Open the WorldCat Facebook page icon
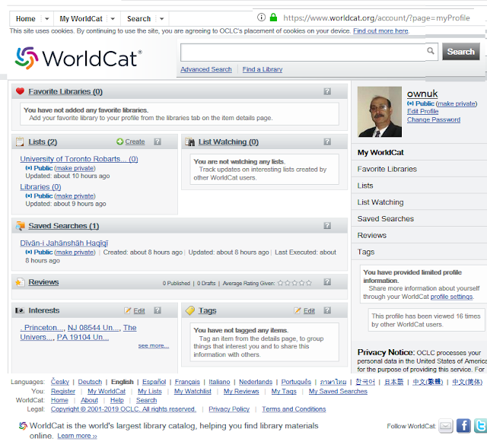 pyautogui.click(x=463, y=426)
